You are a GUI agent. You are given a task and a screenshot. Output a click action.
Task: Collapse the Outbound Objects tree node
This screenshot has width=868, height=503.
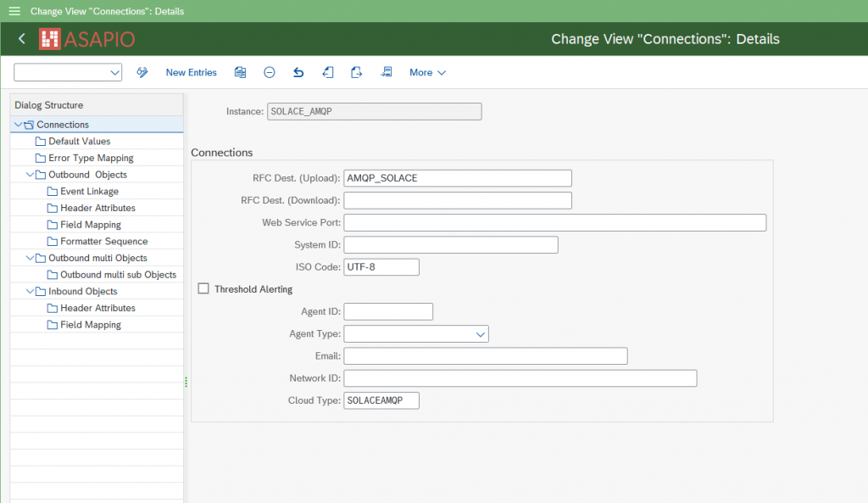click(30, 175)
